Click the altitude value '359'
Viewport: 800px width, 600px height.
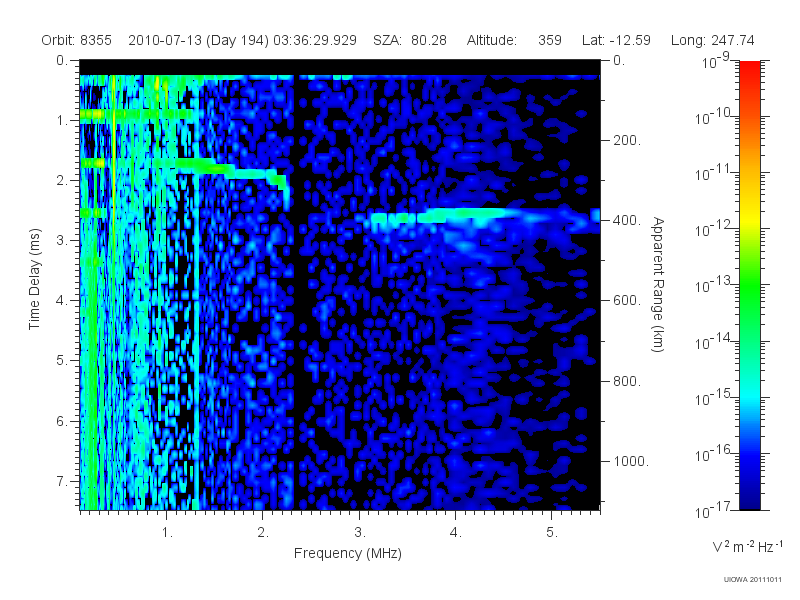click(x=549, y=40)
